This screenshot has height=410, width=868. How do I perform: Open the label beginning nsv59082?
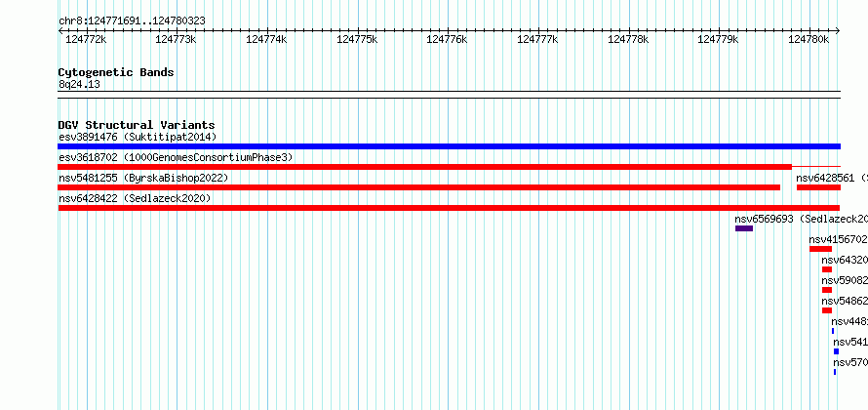coord(845,281)
